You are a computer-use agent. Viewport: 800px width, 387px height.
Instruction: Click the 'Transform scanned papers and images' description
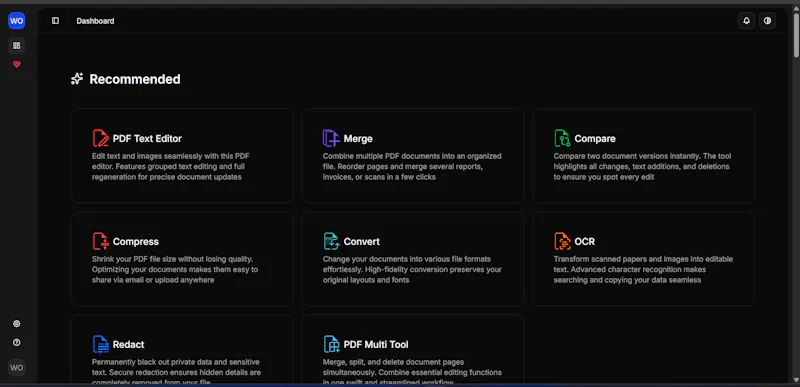[x=643, y=270]
